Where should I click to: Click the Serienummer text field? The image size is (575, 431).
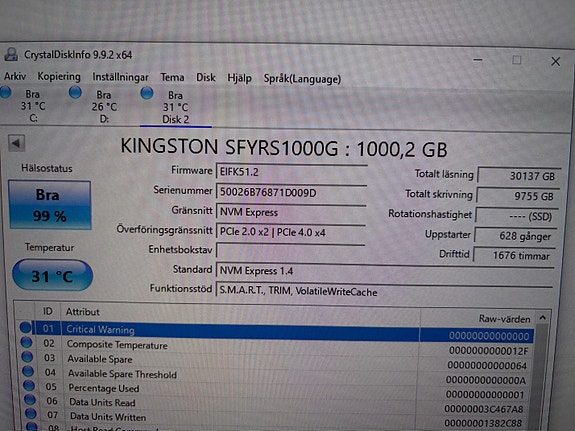tap(292, 193)
